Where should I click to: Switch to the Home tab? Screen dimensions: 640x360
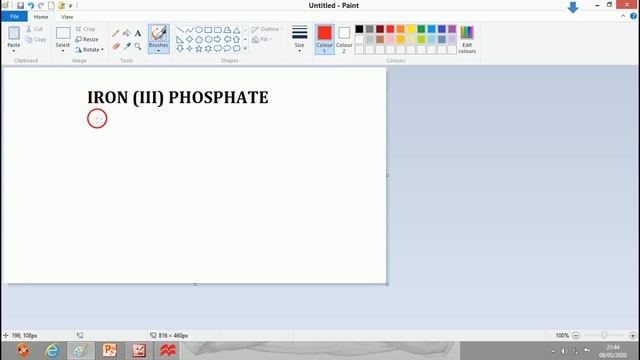pyautogui.click(x=41, y=17)
